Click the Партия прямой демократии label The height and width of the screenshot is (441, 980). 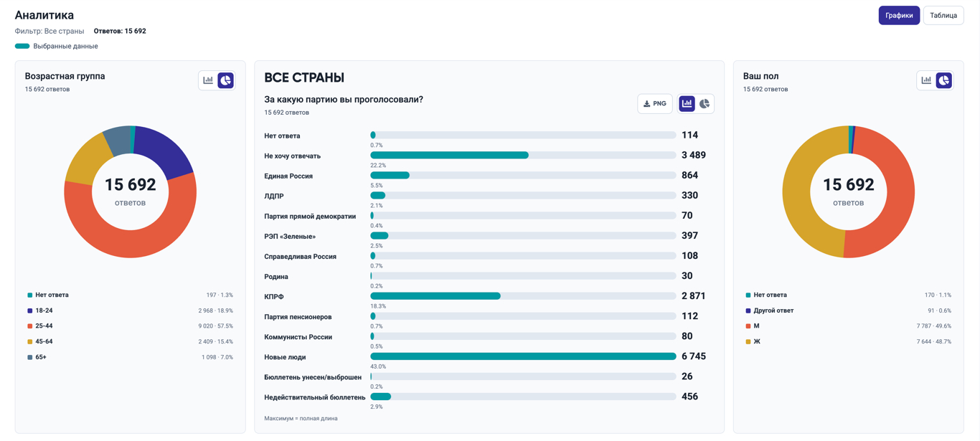pyautogui.click(x=310, y=217)
